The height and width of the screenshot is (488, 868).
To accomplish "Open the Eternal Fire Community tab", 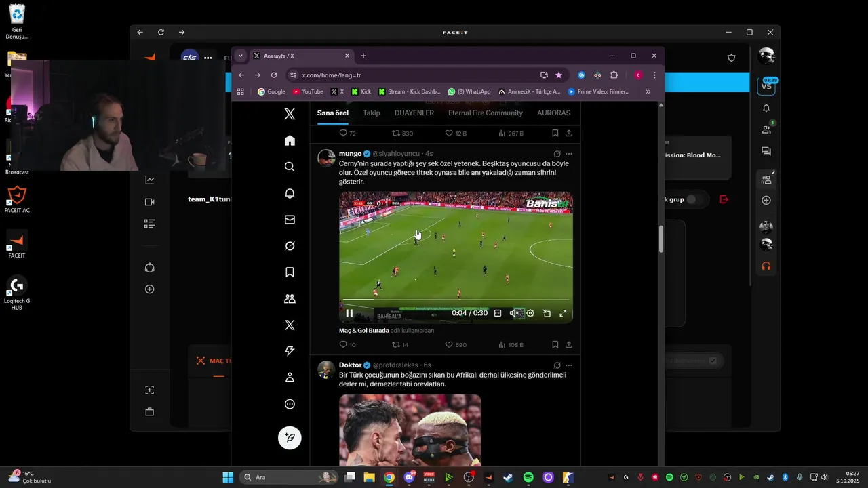I will [486, 113].
